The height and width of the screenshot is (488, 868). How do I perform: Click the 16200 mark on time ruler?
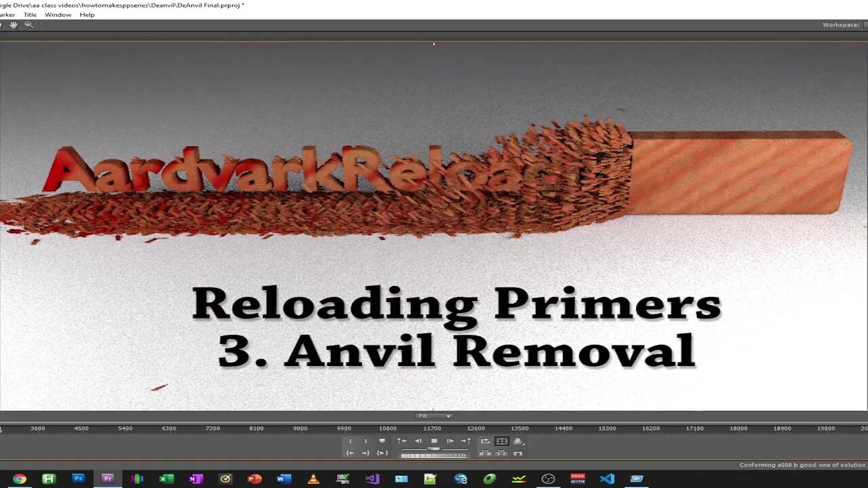[651, 428]
